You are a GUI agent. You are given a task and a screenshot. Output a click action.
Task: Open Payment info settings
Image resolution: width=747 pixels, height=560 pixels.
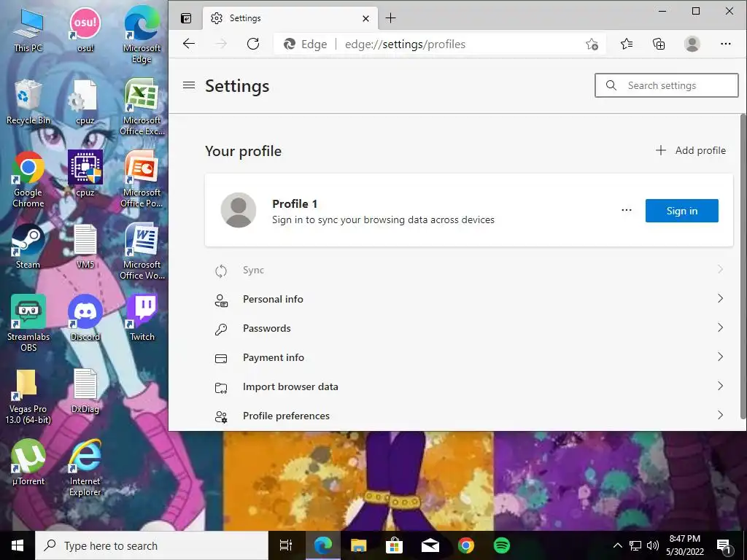(x=469, y=357)
